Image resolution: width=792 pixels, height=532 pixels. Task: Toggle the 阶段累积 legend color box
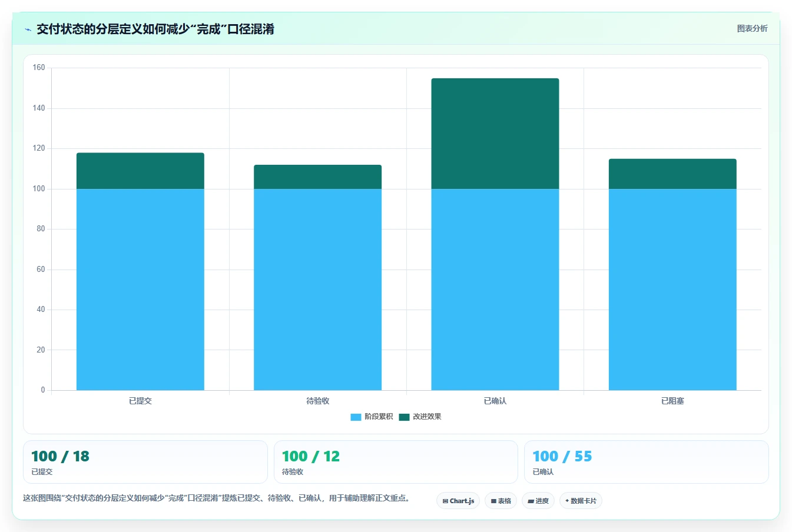[x=356, y=417]
